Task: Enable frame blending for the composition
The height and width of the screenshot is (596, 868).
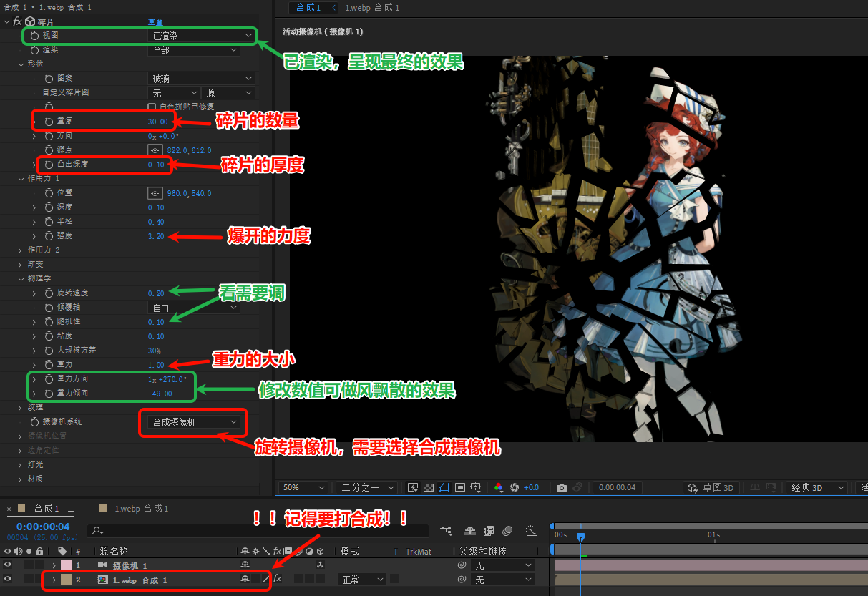Action: coord(489,531)
